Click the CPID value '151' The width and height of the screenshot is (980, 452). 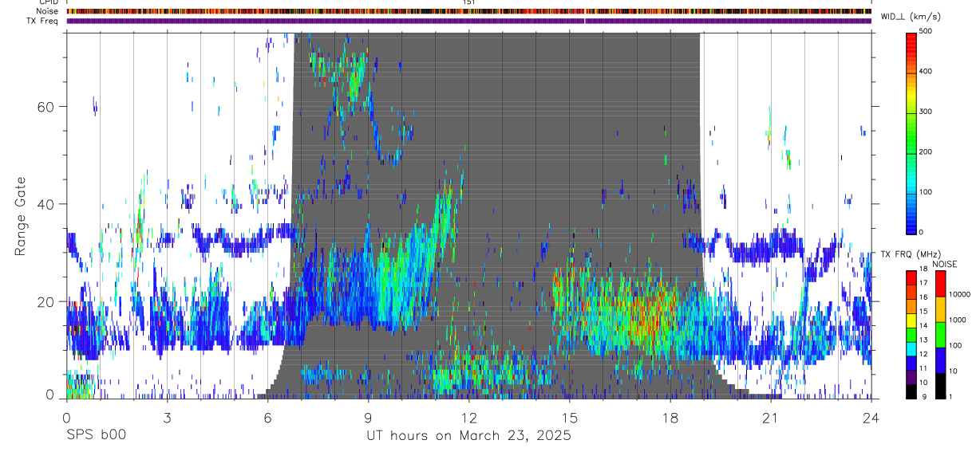tap(469, 2)
